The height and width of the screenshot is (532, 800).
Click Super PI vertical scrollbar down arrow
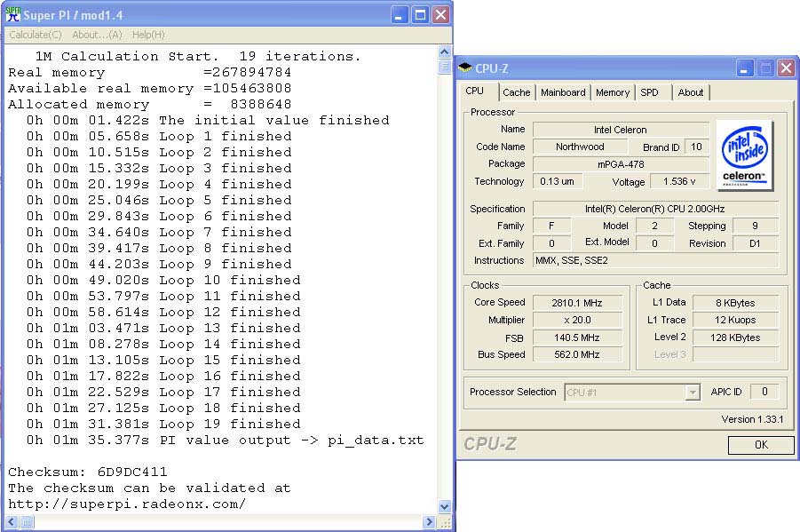444,506
